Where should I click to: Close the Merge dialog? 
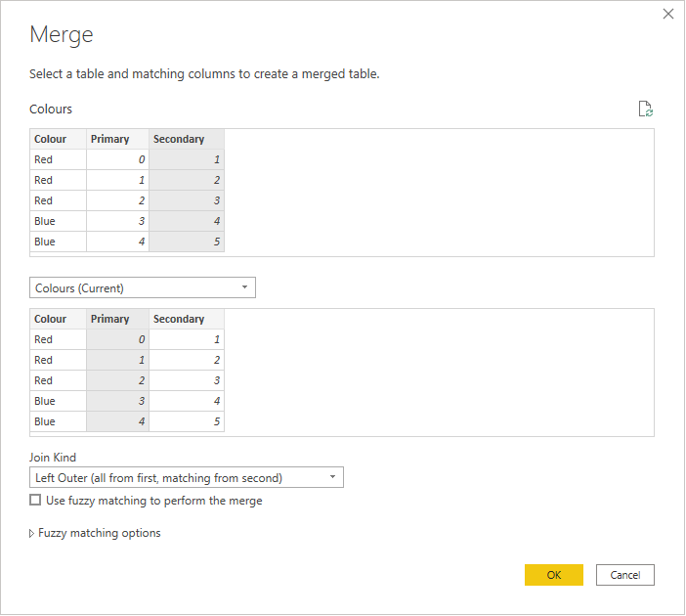[x=668, y=14]
